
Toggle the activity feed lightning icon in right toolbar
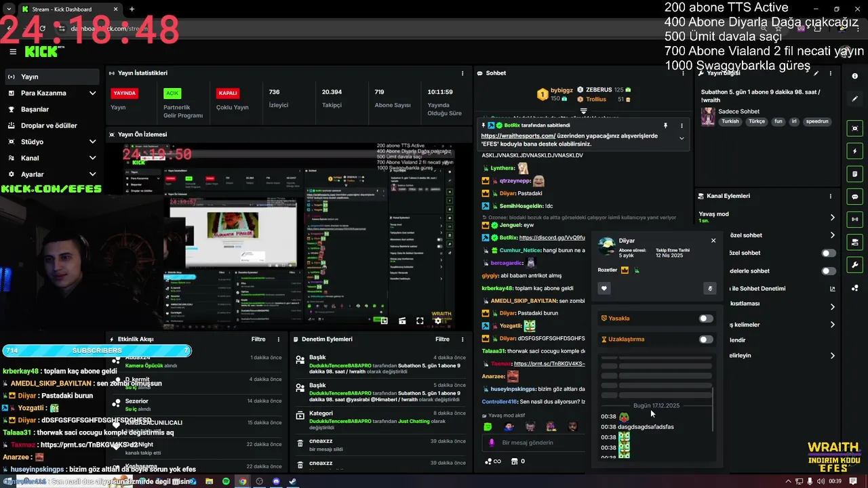855,151
